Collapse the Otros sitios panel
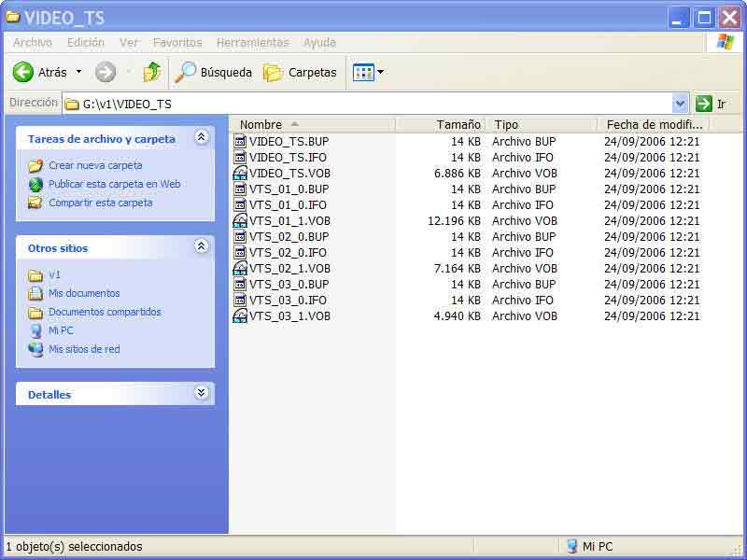Screen dimensions: 747x560 202,246
